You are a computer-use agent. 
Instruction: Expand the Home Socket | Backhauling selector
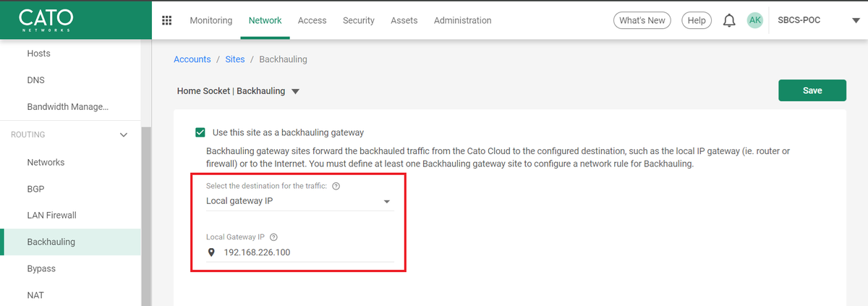click(x=238, y=91)
